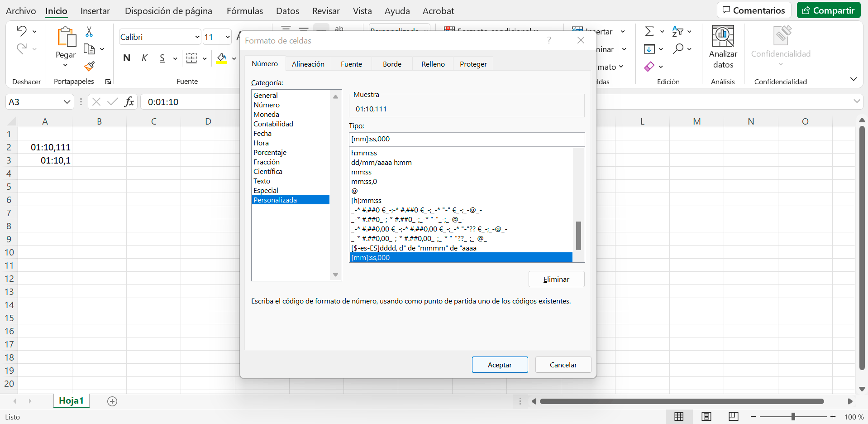Screen dimensions: 868x424
Task: Open Portapapeles dialog launcher icon
Action: click(x=108, y=82)
